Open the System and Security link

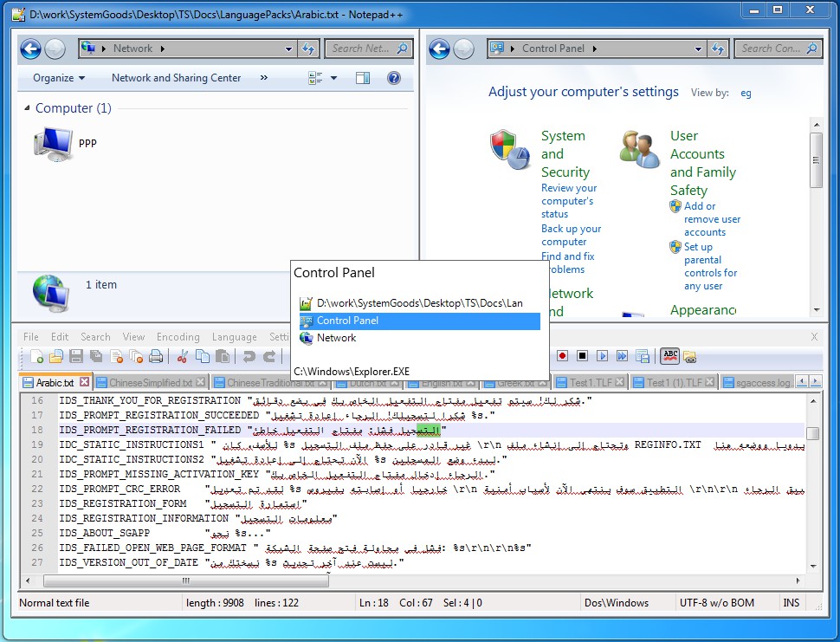click(x=565, y=154)
